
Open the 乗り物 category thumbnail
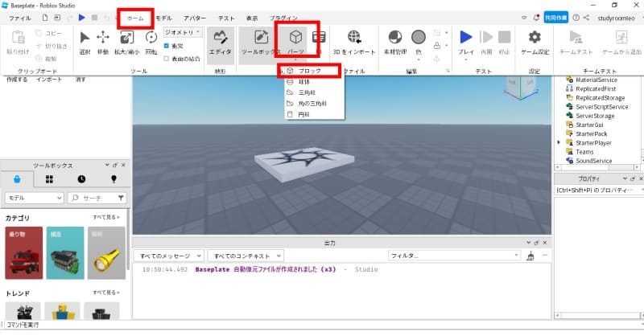pyautogui.click(x=24, y=252)
